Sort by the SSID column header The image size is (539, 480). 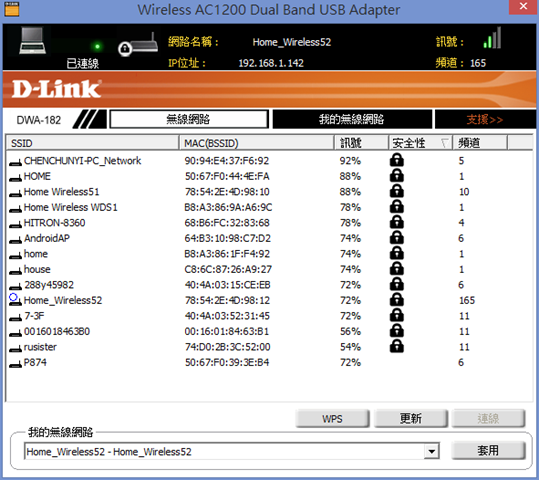93,143
